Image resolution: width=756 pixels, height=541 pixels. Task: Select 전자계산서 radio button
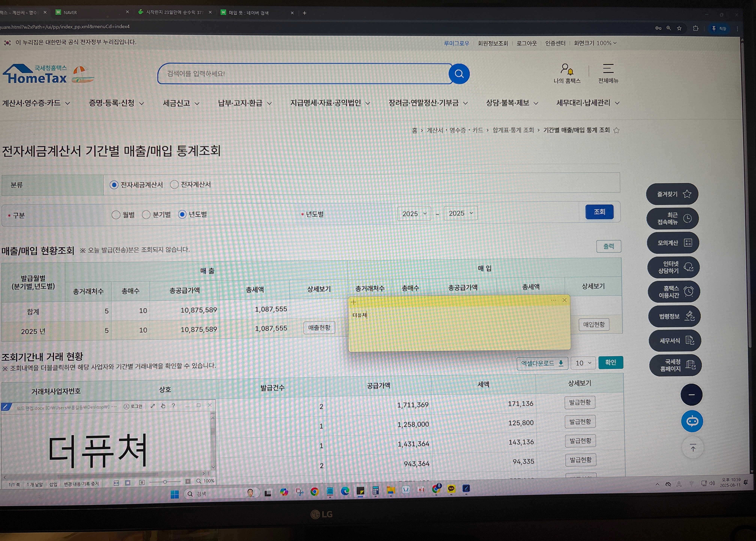[174, 185]
